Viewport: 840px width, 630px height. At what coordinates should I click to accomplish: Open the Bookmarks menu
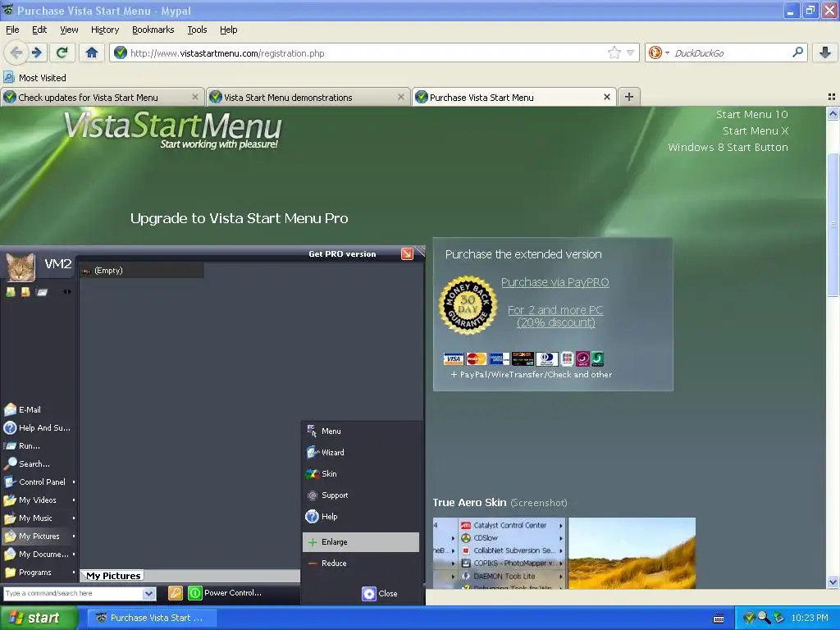pos(153,30)
